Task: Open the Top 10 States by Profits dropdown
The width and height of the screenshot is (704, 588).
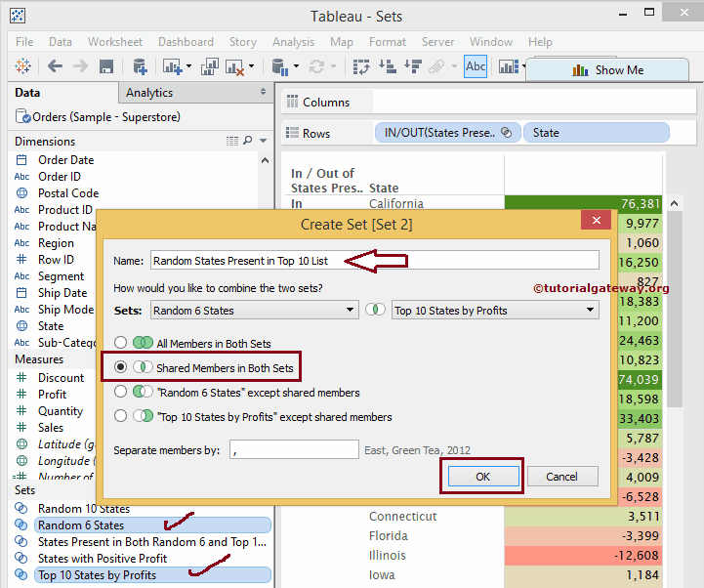Action: click(494, 311)
